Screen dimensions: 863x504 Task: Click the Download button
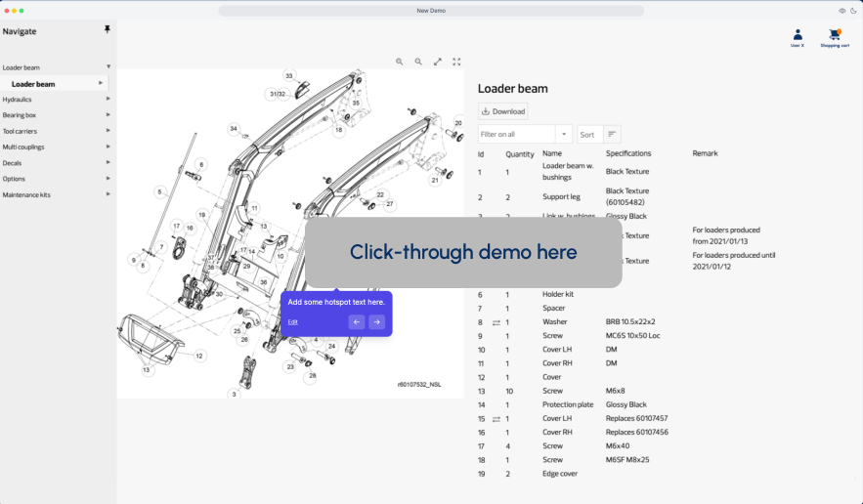point(503,111)
